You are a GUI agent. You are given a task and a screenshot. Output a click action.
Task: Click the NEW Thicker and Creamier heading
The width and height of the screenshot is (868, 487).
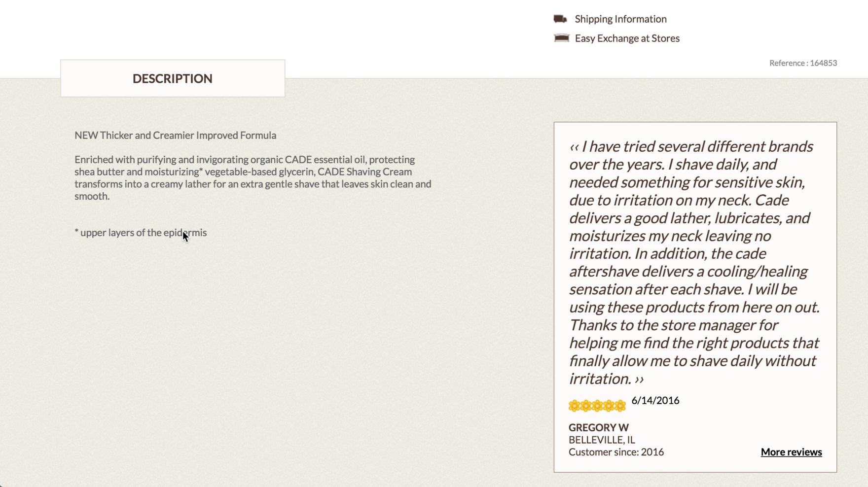pyautogui.click(x=175, y=135)
